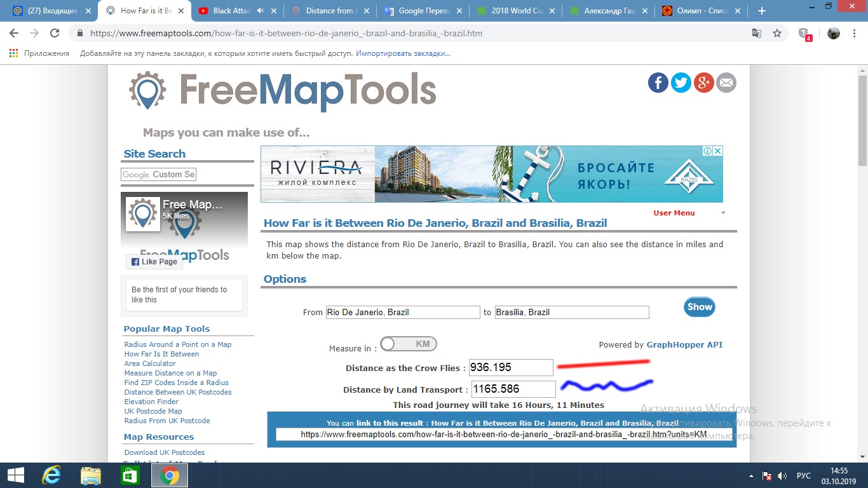
Task: Open GraphHopper API link
Action: 684,345
